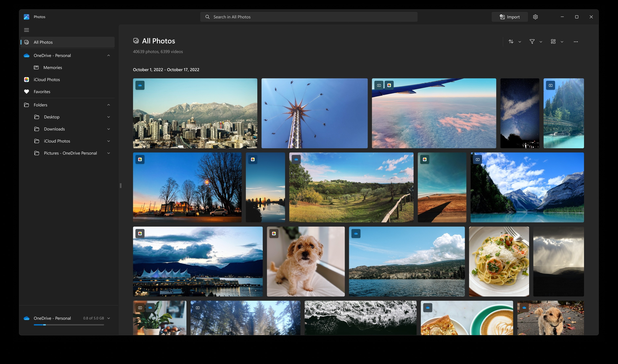Open Favorites with the heart icon
The height and width of the screenshot is (364, 618).
[42, 91]
